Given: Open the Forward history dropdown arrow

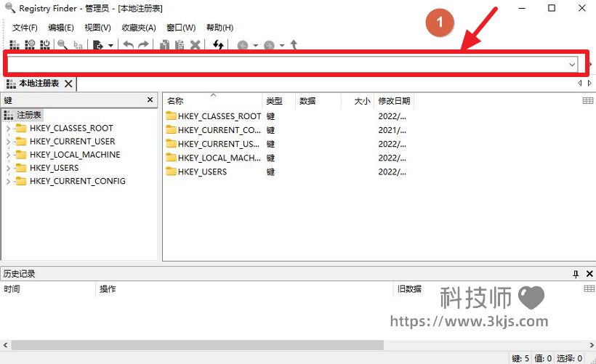Looking at the screenshot, I should 282,46.
